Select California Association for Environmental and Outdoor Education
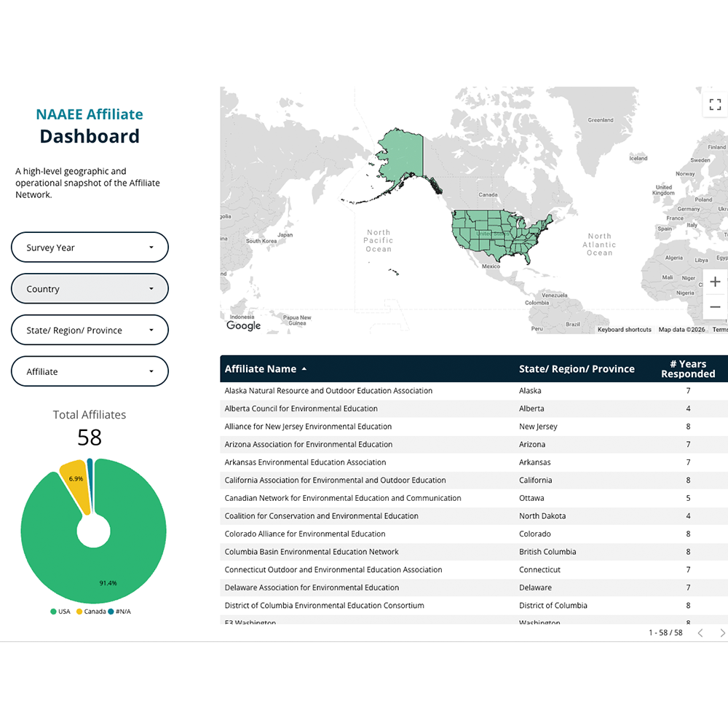Viewport: 728px width, 728px height. [335, 480]
